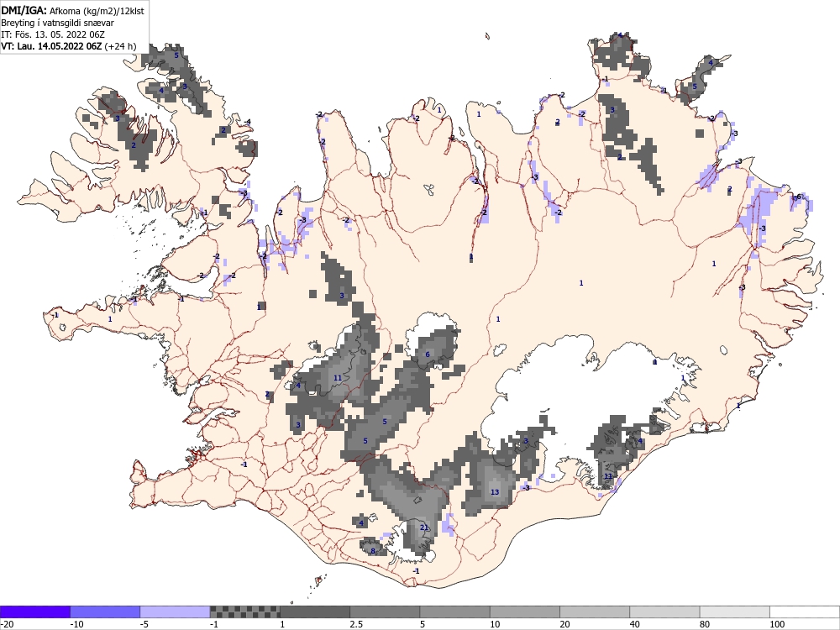Click the "-5" legend scale label
840x630 pixels.
[x=144, y=624]
